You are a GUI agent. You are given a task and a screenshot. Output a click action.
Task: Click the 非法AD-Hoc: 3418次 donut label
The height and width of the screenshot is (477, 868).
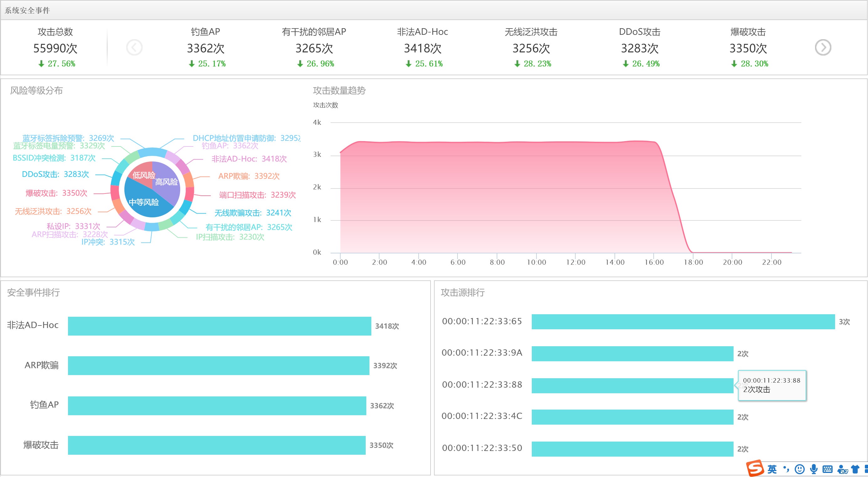[x=249, y=159]
